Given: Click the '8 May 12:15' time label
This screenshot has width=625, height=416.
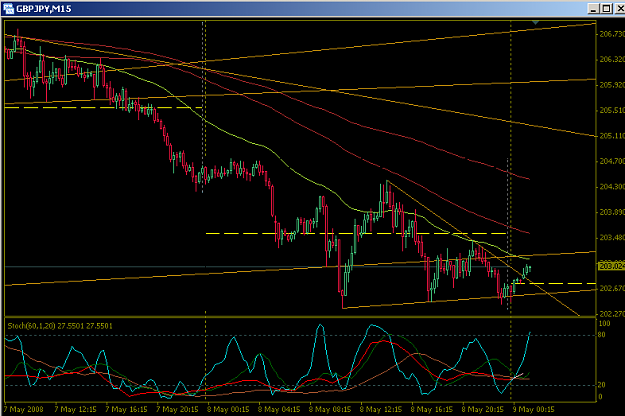Looking at the screenshot, I should coord(381,409).
